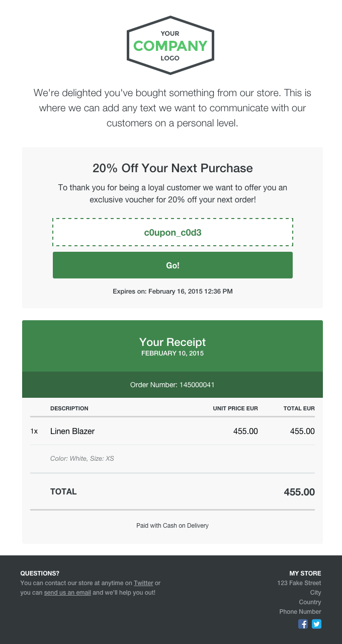The width and height of the screenshot is (342, 644).
Task: Click the "send us an email" link
Action: click(x=67, y=593)
